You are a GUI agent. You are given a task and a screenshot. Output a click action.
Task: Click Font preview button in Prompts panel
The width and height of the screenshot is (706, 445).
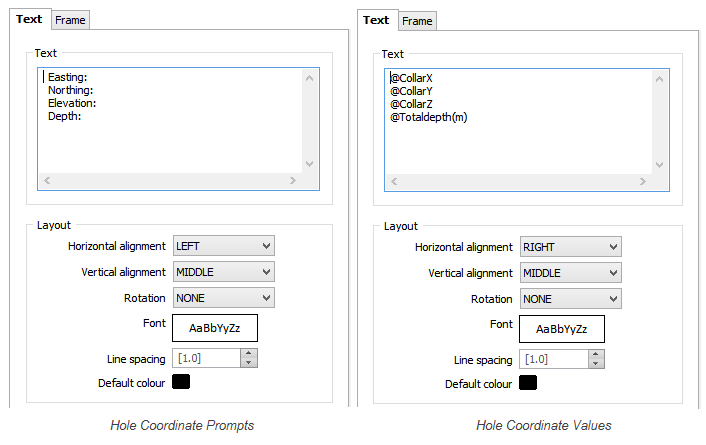[215, 328]
